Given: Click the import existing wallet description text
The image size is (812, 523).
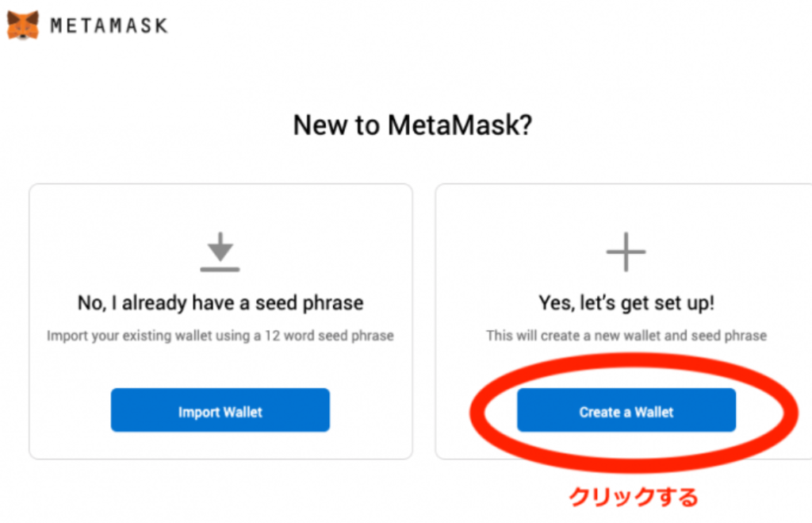Looking at the screenshot, I should (x=220, y=336).
